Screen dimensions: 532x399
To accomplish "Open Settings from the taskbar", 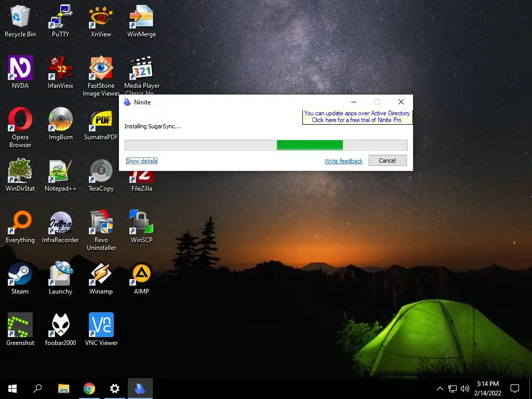I will 115,389.
